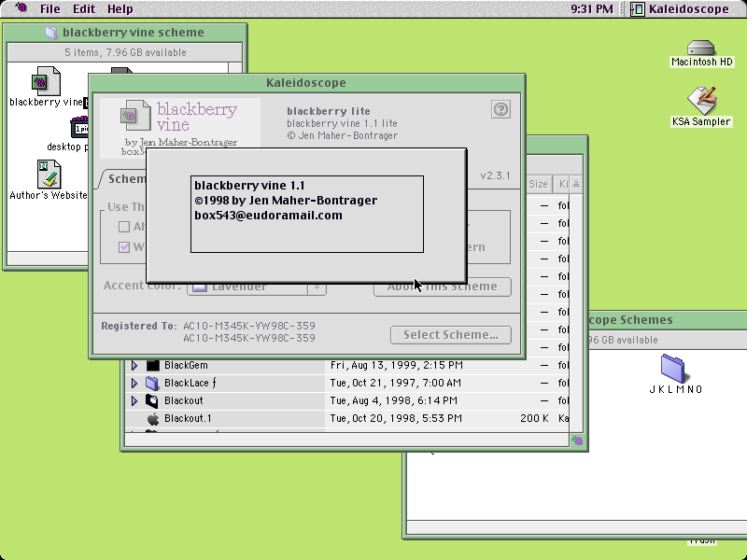This screenshot has width=747, height=560.
Task: Open the Edit menu
Action: coord(84,9)
